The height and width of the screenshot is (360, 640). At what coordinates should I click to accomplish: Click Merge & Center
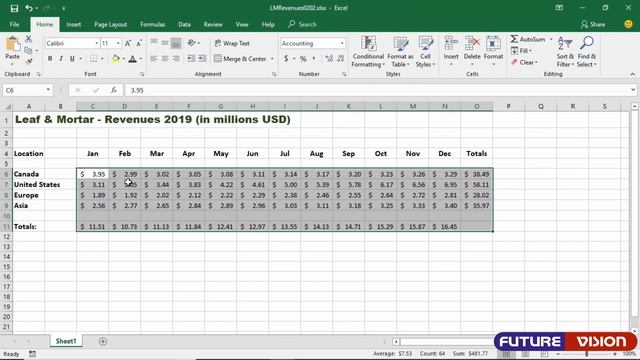pyautogui.click(x=240, y=59)
